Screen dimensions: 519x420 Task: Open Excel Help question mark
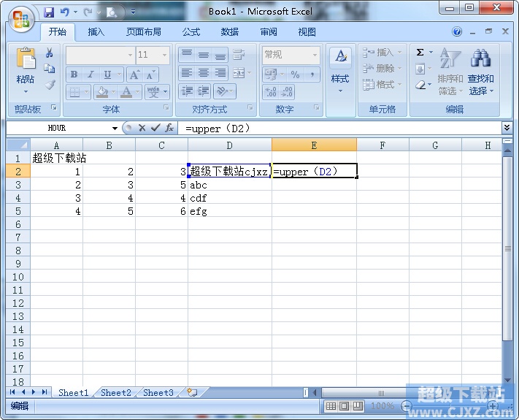coord(457,32)
